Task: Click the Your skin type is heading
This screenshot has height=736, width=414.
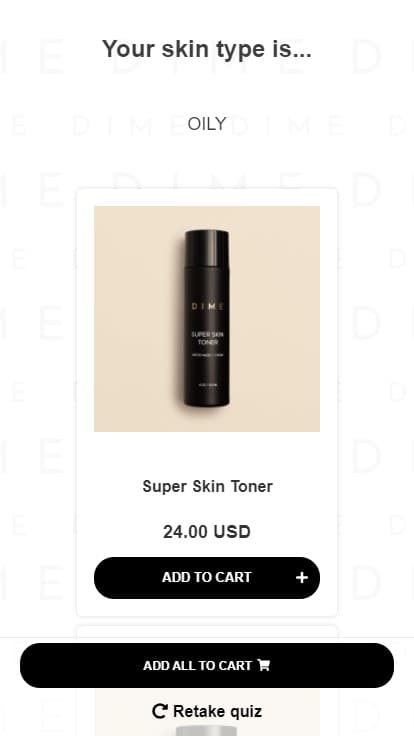Action: (207, 49)
